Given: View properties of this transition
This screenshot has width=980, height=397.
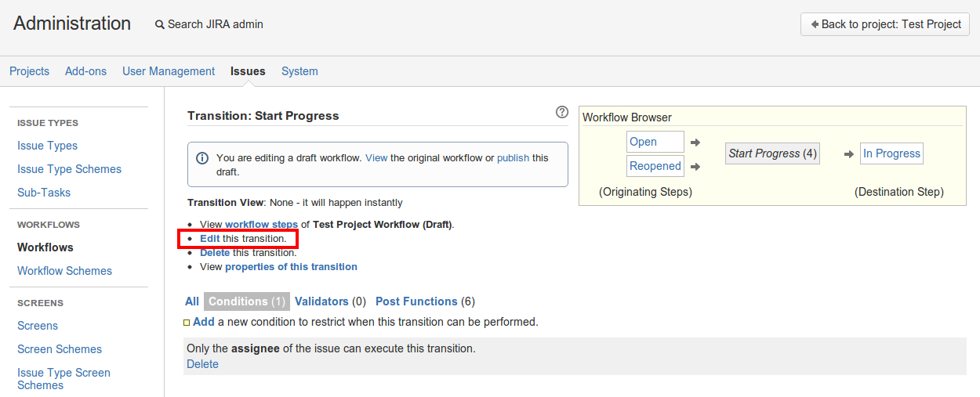Looking at the screenshot, I should point(291,267).
